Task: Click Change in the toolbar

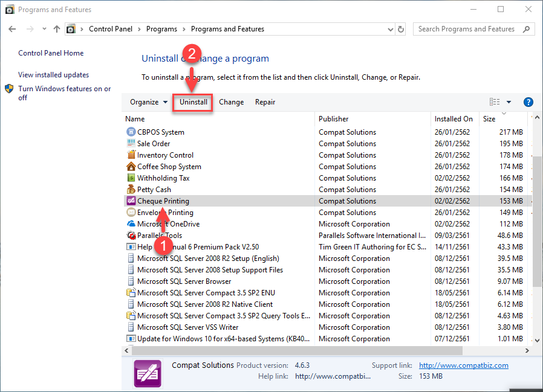Action: click(x=232, y=102)
